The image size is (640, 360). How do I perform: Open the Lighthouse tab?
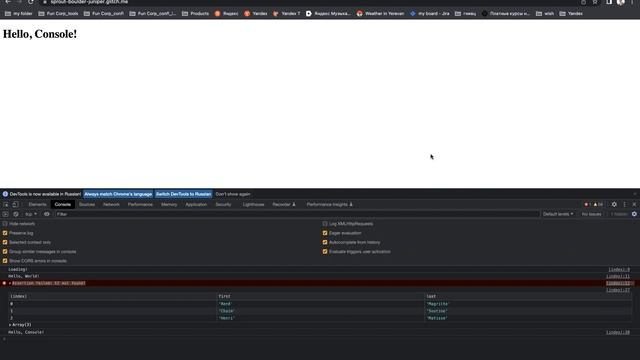tap(253, 204)
